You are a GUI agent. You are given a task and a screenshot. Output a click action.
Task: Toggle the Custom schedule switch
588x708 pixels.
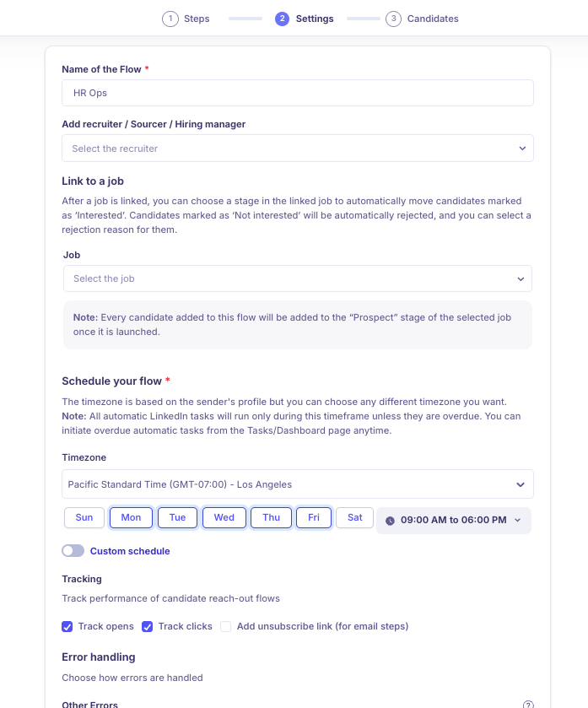tap(73, 550)
